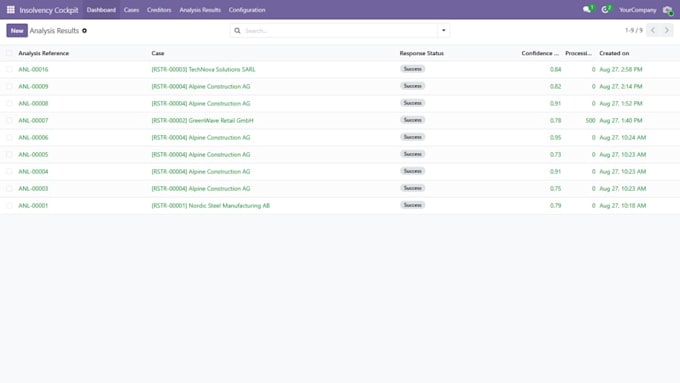Check the box for ANL-00004
This screenshot has width=680, height=383.
pos(9,171)
